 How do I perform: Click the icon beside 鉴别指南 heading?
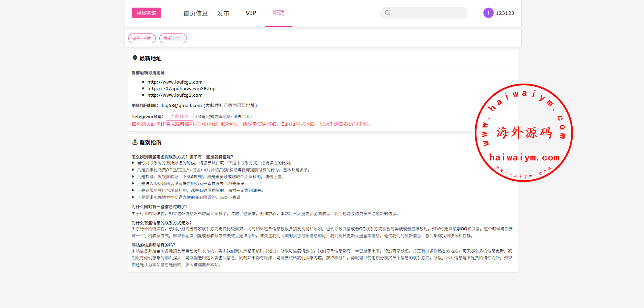pos(135,142)
